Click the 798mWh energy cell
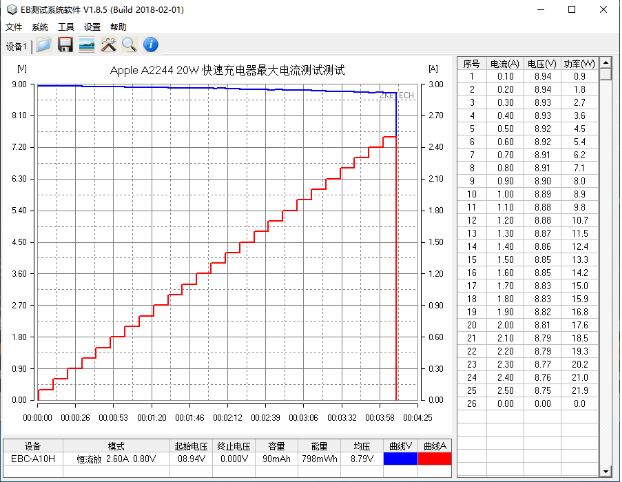The width and height of the screenshot is (622, 482). [319, 459]
